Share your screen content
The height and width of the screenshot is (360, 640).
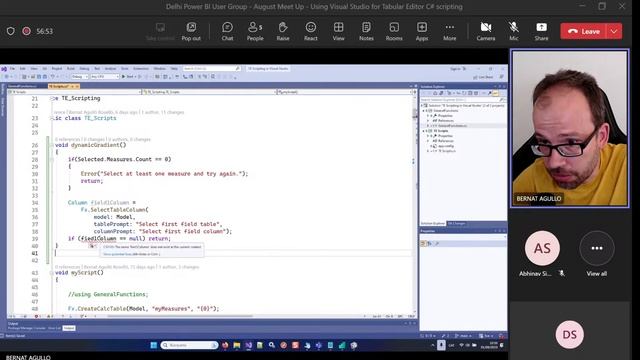(541, 31)
